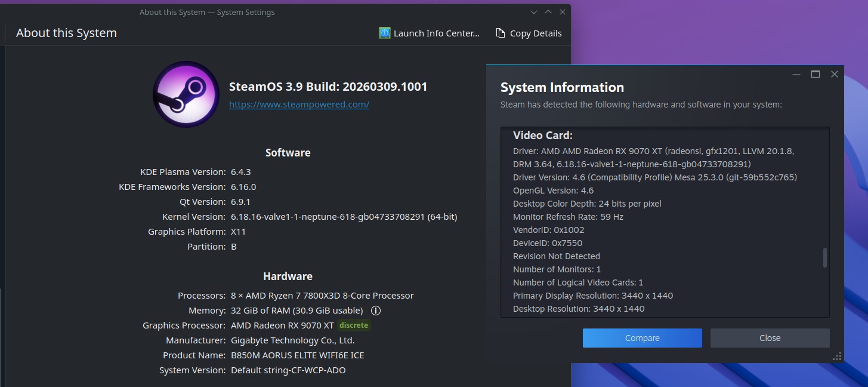This screenshot has width=868, height=387.
Task: Click the System Information resize grip
Action: tap(838, 356)
